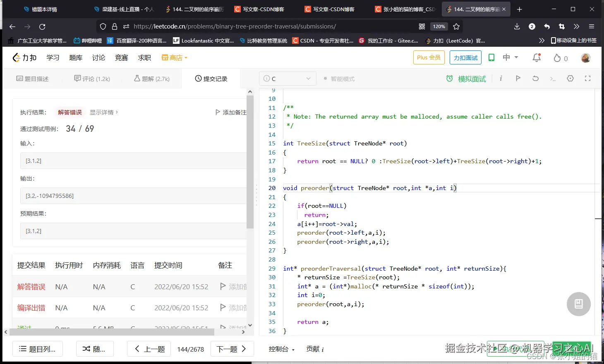Click the floating notebook button
Viewport: 604px width, 364px height.
[578, 304]
